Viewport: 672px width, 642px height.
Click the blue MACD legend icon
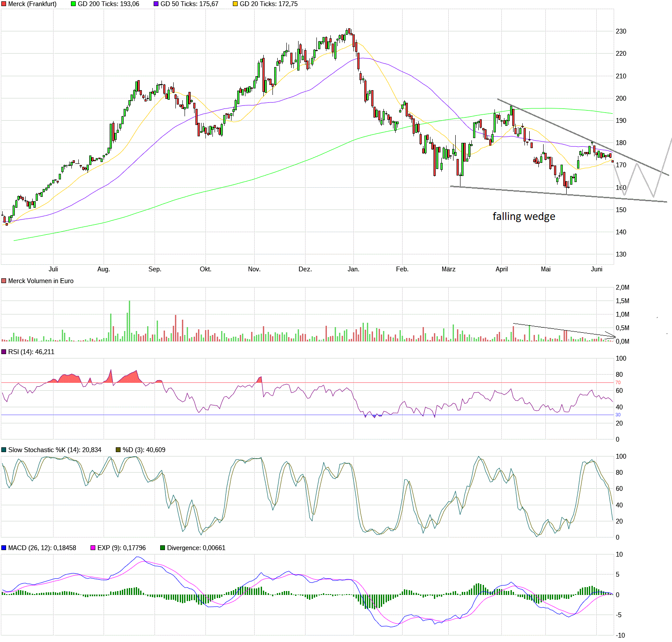(x=3, y=548)
